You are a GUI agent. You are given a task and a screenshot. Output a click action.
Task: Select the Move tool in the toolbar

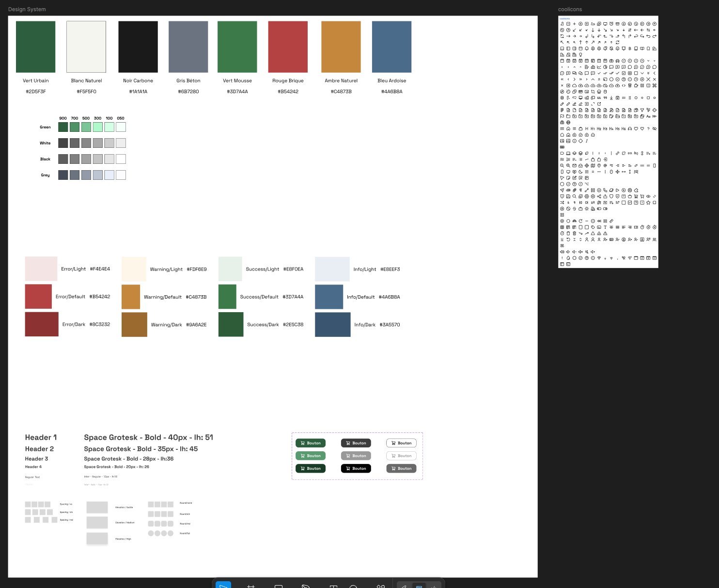[x=223, y=585]
